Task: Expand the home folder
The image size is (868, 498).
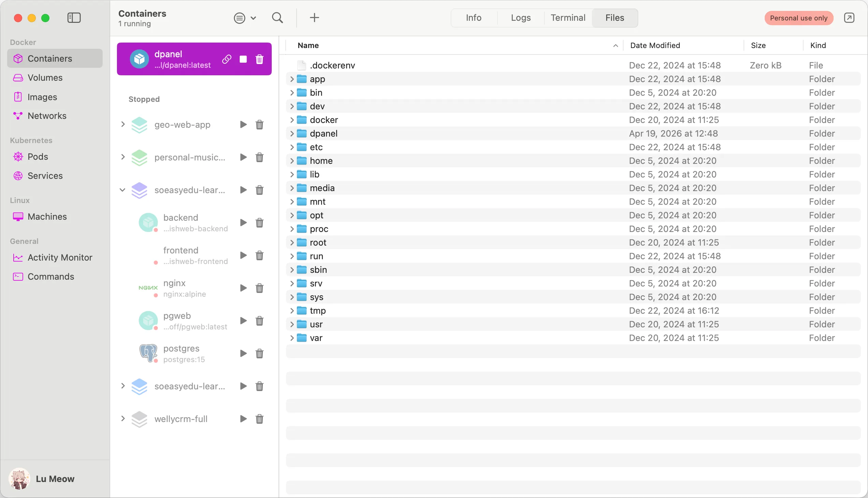Action: tap(292, 161)
